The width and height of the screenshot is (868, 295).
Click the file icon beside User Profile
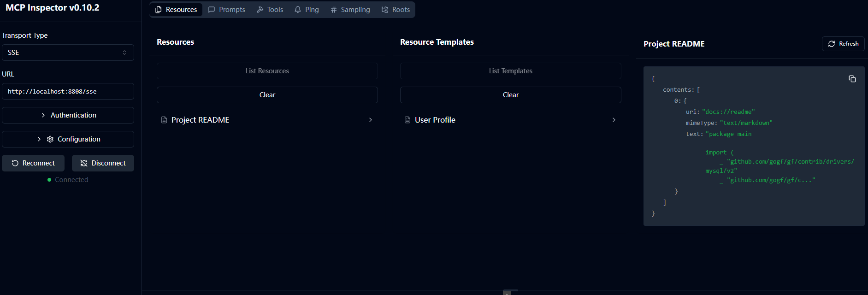pos(407,120)
